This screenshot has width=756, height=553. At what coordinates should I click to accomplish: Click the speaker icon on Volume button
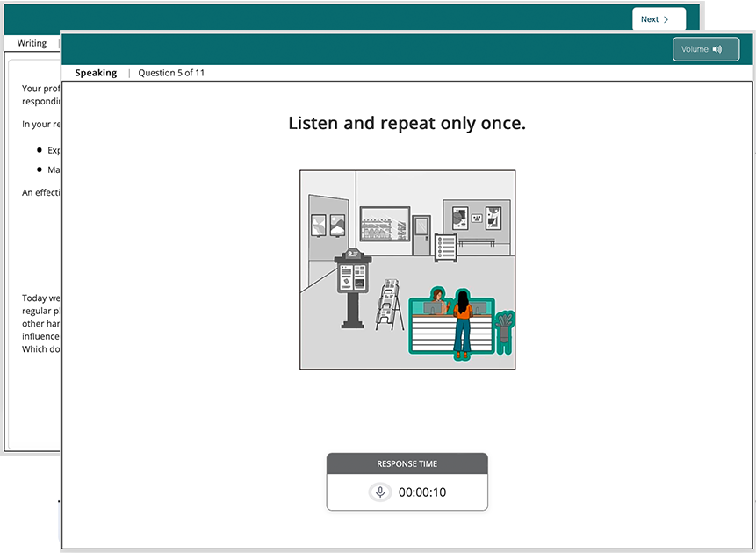717,49
